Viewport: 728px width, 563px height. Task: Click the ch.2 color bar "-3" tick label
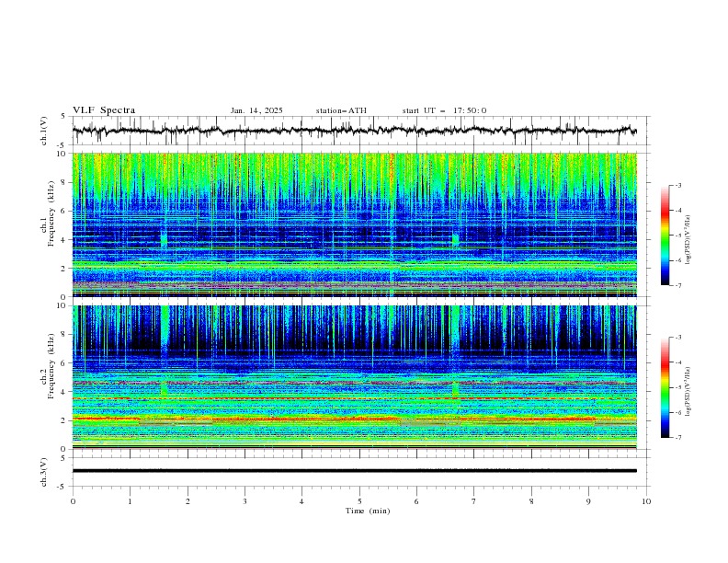[x=678, y=338]
